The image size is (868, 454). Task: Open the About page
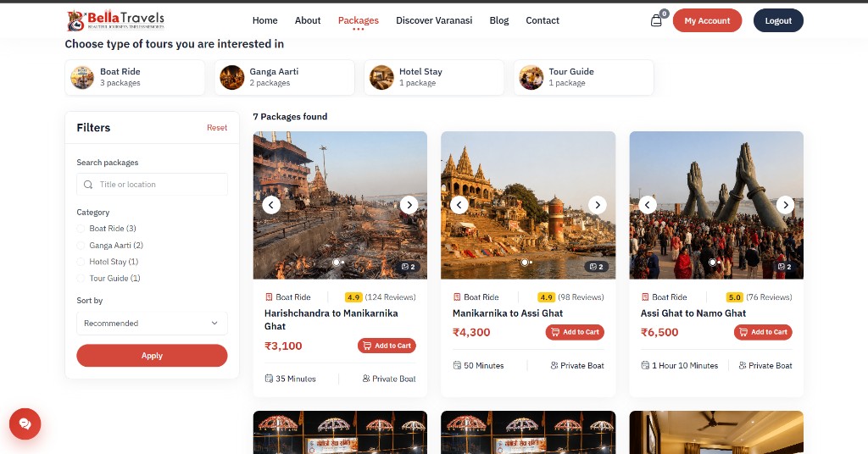coord(308,20)
